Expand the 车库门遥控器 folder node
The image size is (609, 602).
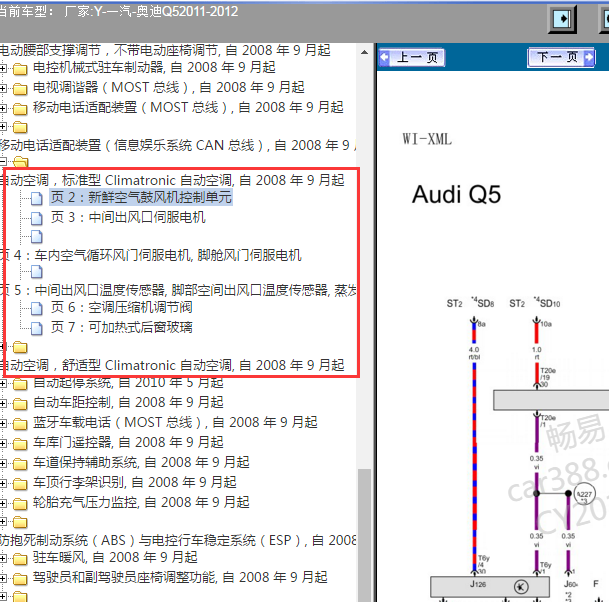[3, 444]
